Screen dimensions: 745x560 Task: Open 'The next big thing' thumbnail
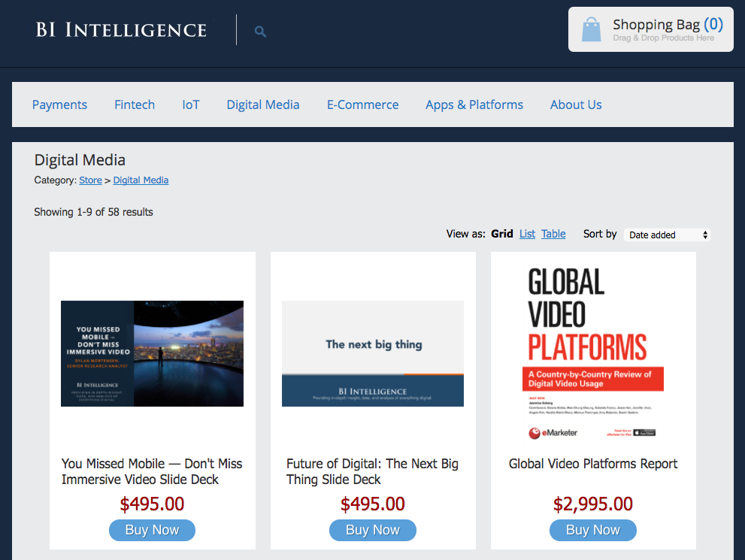point(373,353)
